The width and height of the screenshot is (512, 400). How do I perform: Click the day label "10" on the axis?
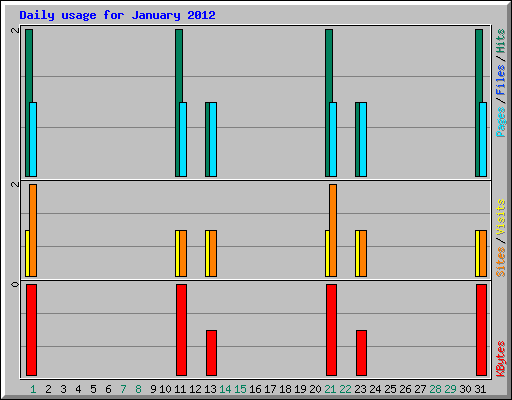[165, 389]
